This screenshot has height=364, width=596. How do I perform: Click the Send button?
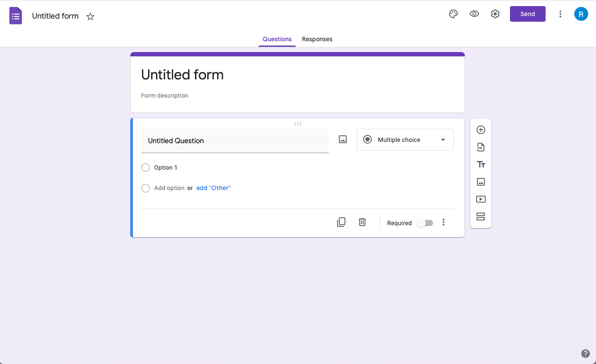[x=528, y=14]
